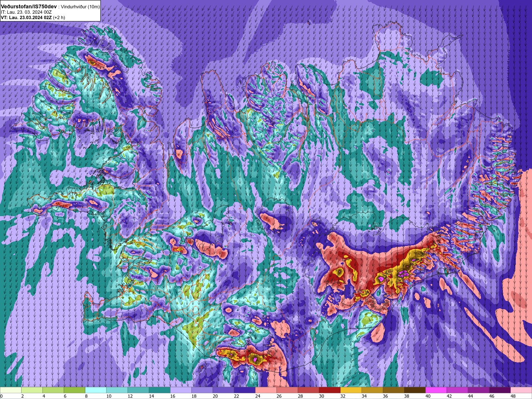The height and width of the screenshot is (399, 532).
Task: Select the salmon 26–28 legend swatch
Action: [287, 390]
